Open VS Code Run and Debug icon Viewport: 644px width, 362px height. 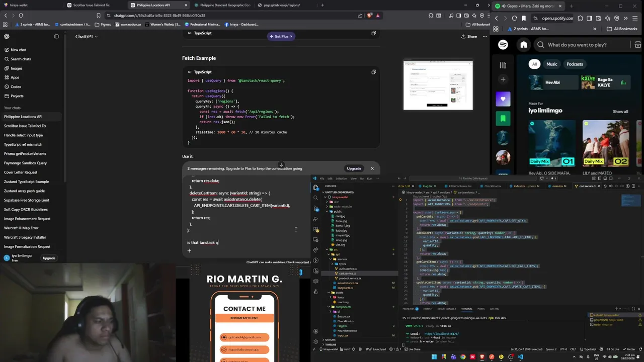point(315,219)
